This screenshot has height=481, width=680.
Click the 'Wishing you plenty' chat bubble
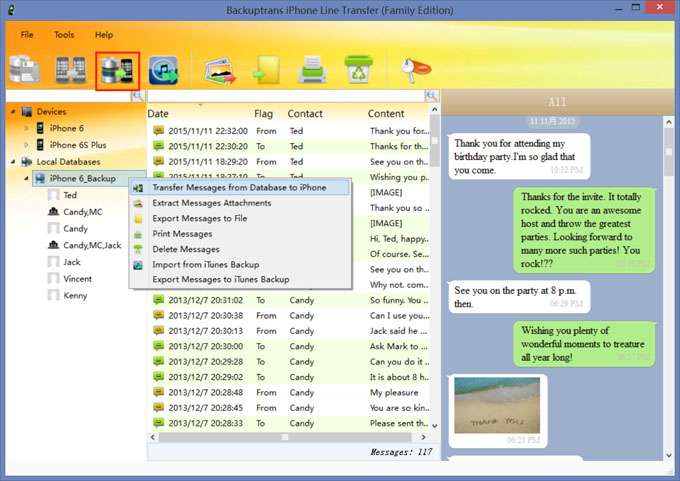[584, 344]
